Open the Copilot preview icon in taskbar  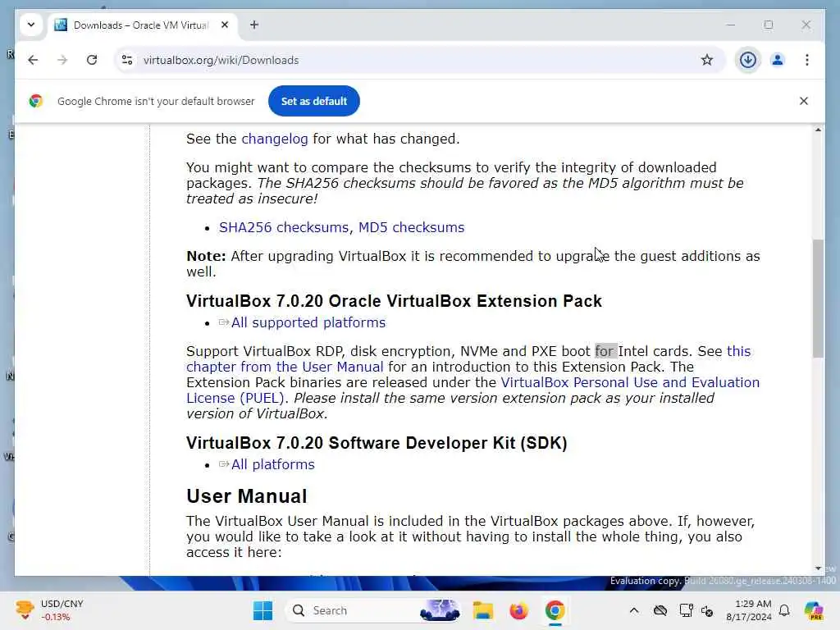814,610
